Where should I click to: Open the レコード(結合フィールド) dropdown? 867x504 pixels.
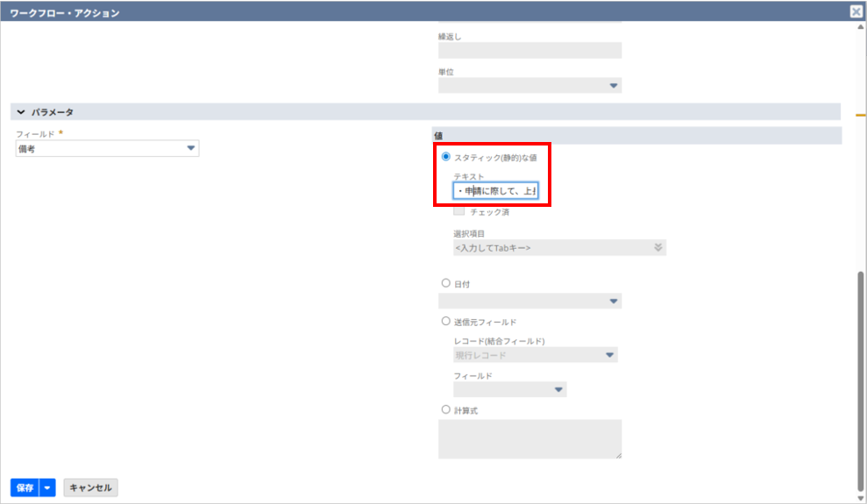[609, 355]
